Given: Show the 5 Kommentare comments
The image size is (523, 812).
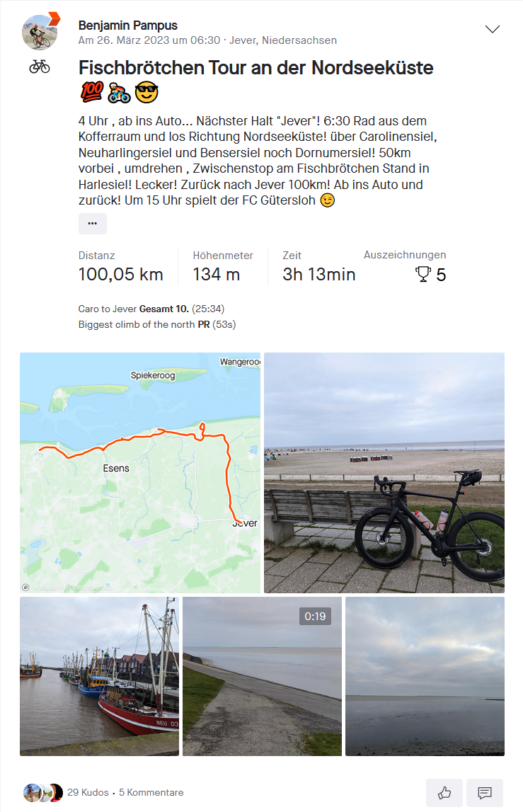Looking at the screenshot, I should 151,793.
